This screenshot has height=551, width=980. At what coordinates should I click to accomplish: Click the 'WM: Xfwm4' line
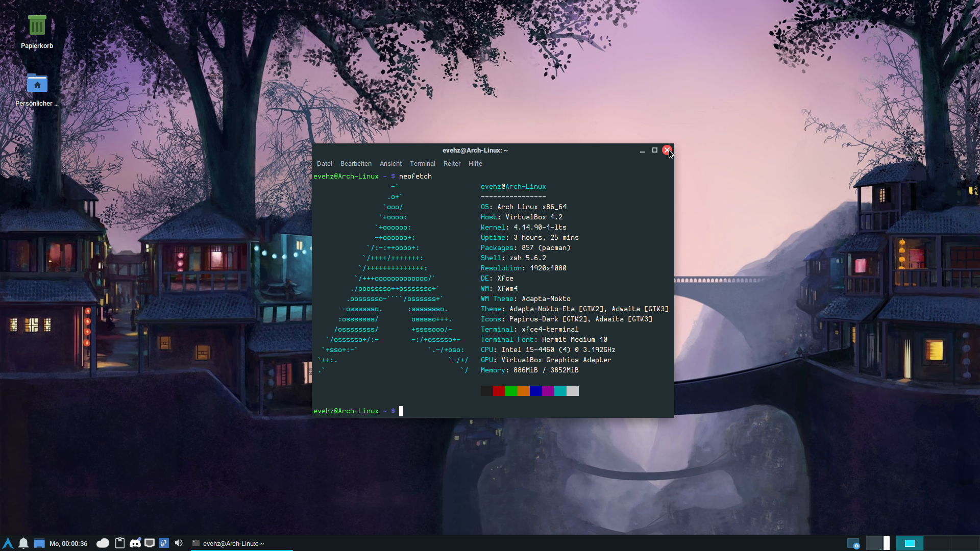499,289
